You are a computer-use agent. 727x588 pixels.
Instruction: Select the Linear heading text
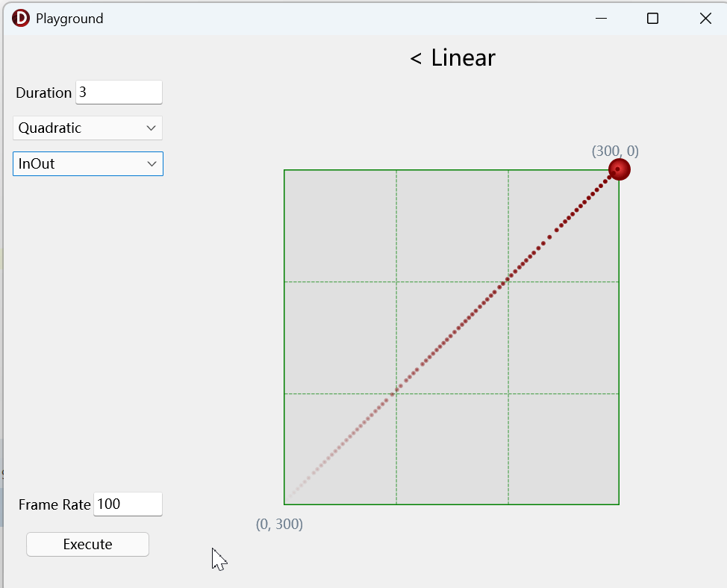pyautogui.click(x=463, y=58)
